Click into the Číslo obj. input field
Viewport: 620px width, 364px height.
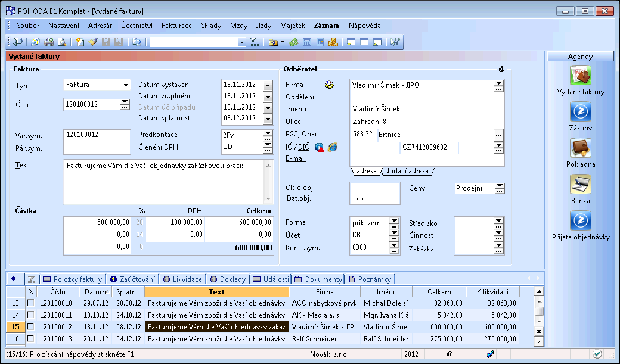(375, 188)
